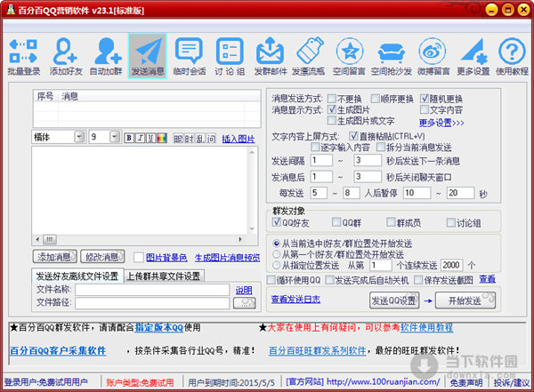Open the 自动加群 auto join group tool
Screen dimensions: 534x392
pyautogui.click(x=106, y=57)
